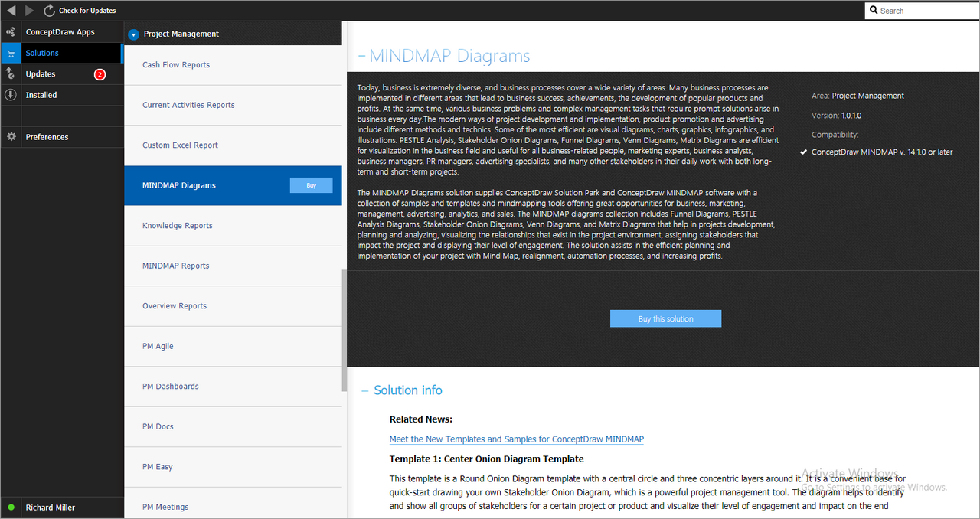Select Current Activities Reports
Screen dimensions: 980x519
click(233, 105)
